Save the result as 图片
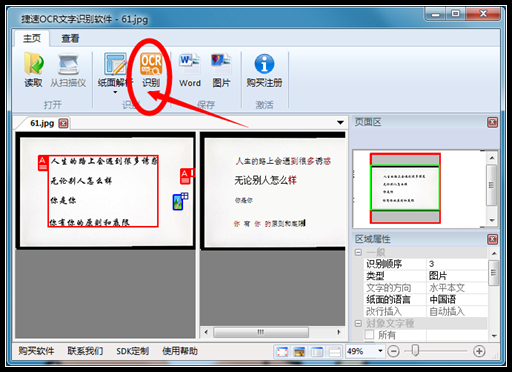 [x=221, y=64]
